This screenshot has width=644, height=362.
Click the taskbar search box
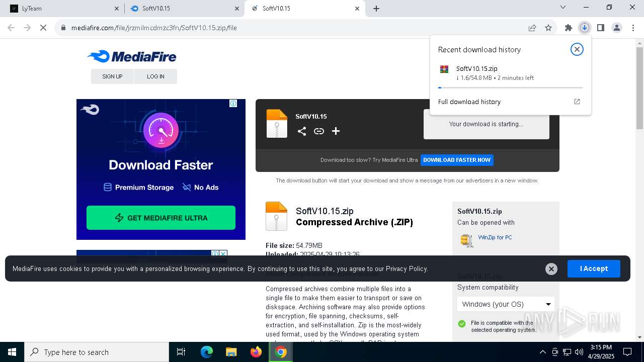pos(97,352)
